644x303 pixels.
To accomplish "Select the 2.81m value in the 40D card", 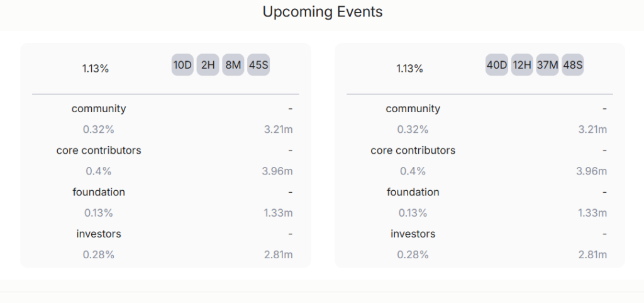I will (x=592, y=254).
